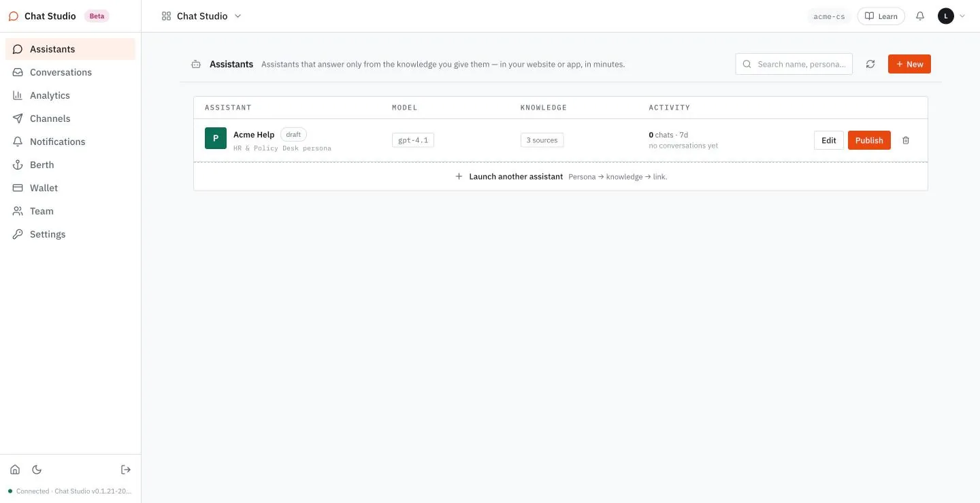This screenshot has width=980, height=503.
Task: Click the user avatar L
Action: (946, 16)
